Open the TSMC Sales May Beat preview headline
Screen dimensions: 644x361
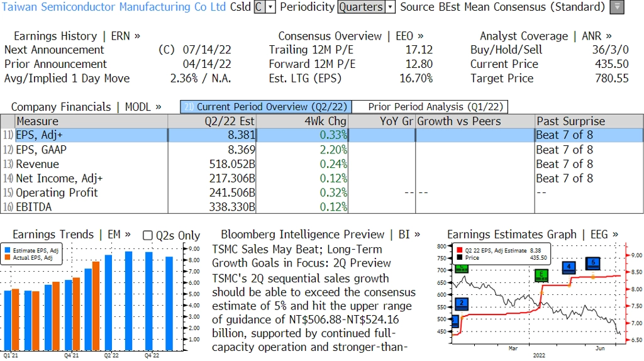301,256
